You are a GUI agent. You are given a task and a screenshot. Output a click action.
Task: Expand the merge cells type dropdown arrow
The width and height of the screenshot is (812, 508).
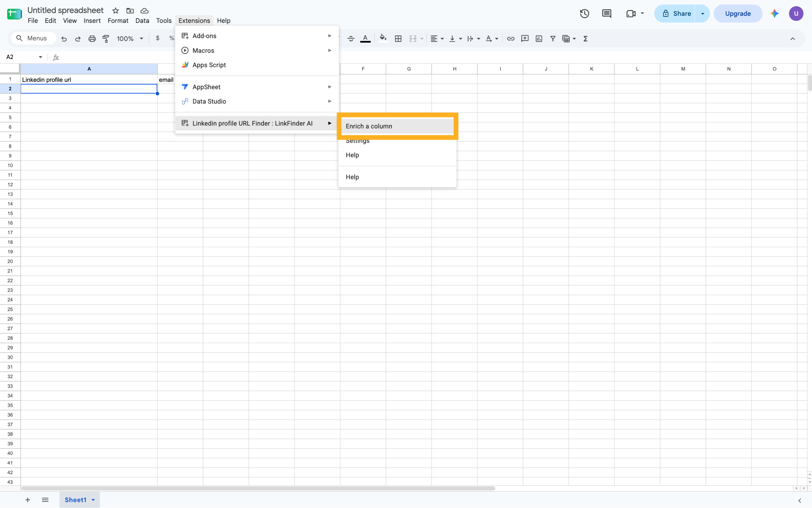pyautogui.click(x=422, y=39)
